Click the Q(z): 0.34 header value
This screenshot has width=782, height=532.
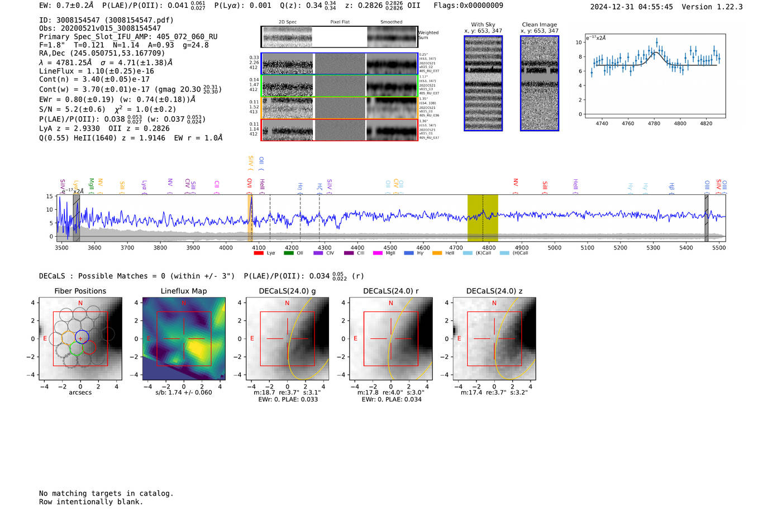coord(308,5)
